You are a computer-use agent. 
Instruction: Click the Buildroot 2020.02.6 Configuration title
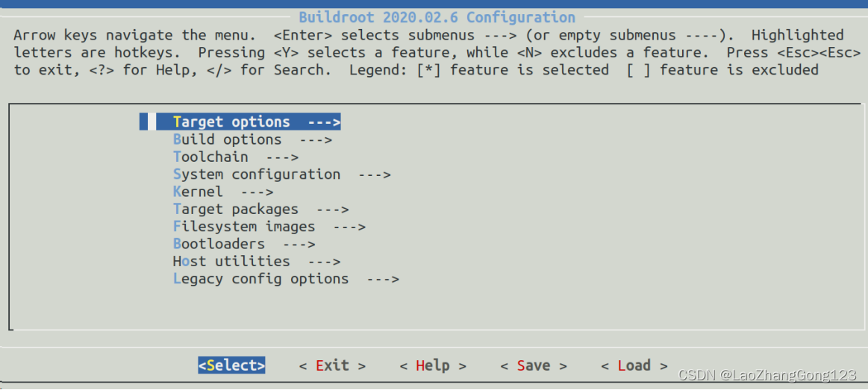click(437, 17)
